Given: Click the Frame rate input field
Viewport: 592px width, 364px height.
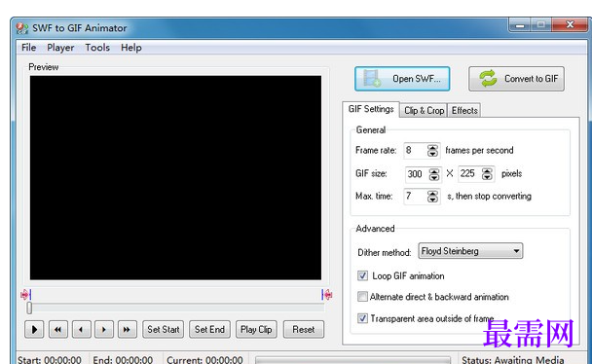Looking at the screenshot, I should tap(415, 151).
